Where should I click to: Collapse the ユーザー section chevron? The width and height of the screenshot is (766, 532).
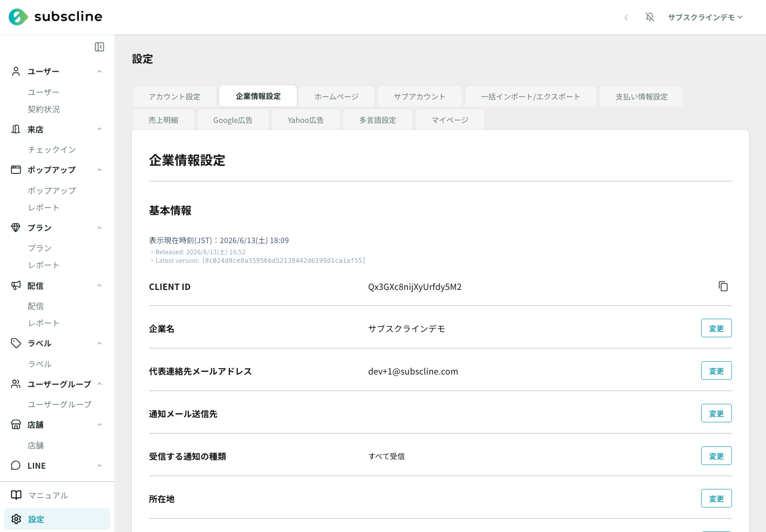pyautogui.click(x=99, y=71)
